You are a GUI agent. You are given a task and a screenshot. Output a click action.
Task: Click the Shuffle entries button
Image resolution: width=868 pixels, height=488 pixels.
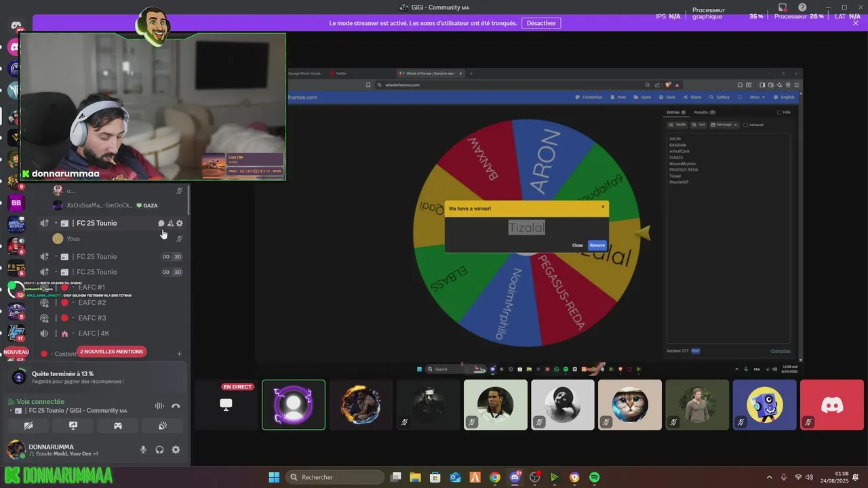[677, 125]
